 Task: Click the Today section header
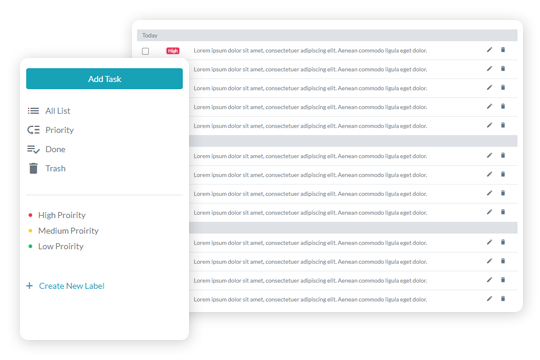pyautogui.click(x=327, y=35)
